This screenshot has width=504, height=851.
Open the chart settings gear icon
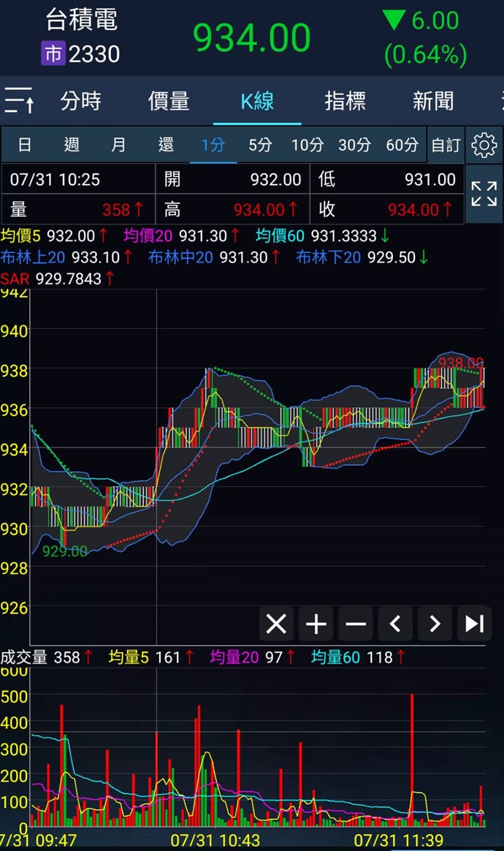click(x=484, y=145)
